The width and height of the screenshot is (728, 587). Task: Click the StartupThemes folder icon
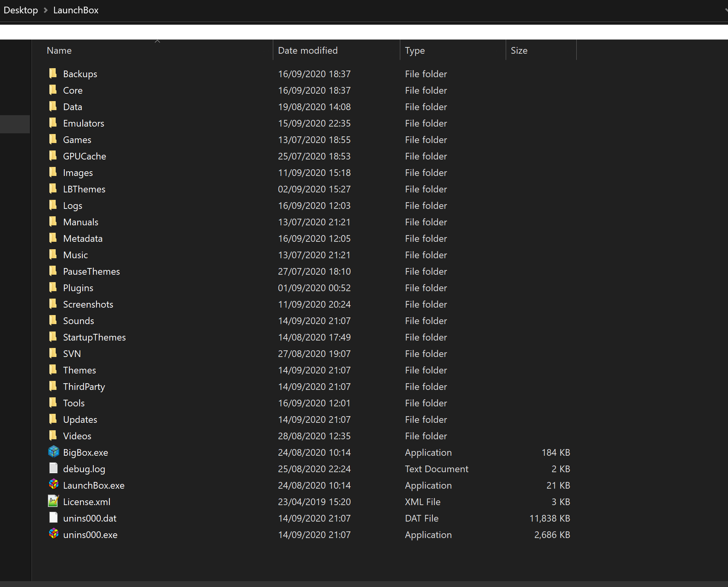53,337
